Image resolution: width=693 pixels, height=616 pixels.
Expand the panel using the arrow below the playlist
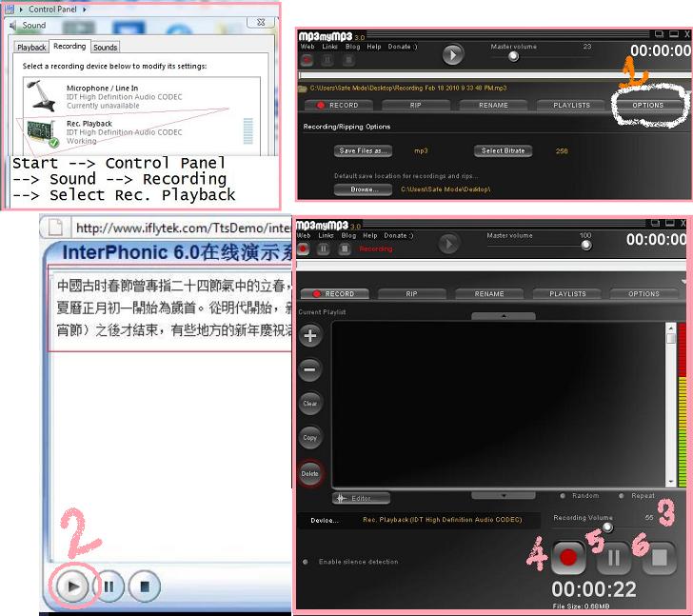pos(504,496)
